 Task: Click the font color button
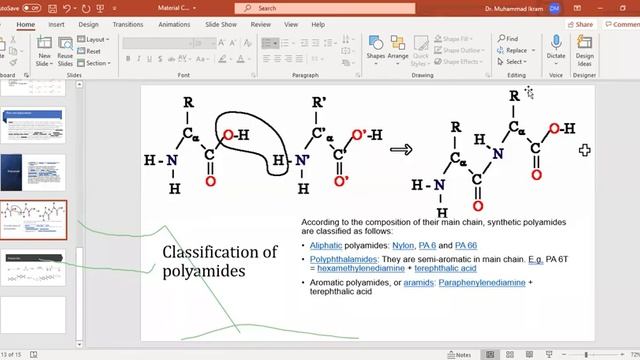(x=241, y=59)
